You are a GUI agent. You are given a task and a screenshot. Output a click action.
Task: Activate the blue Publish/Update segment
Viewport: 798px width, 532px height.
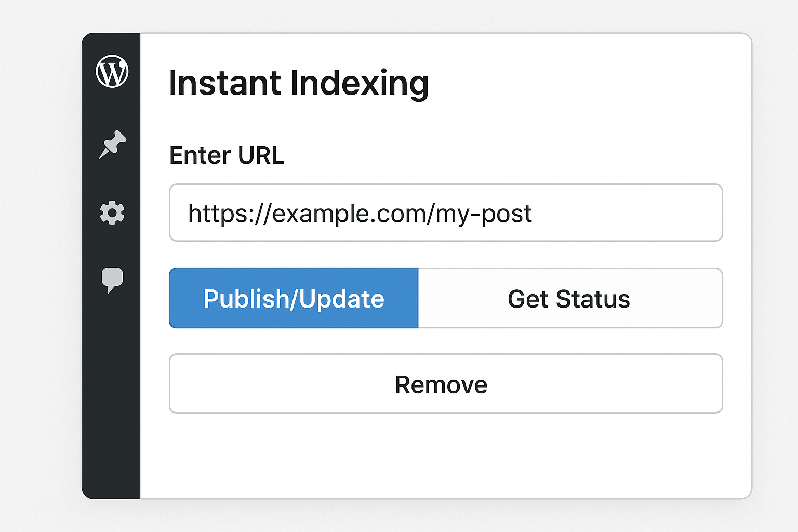[294, 298]
